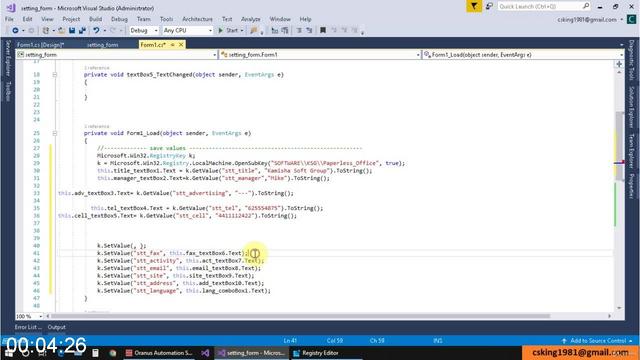Image resolution: width=640 pixels, height=360 pixels.
Task: Close the Form1.cs code tab
Action: (181, 44)
